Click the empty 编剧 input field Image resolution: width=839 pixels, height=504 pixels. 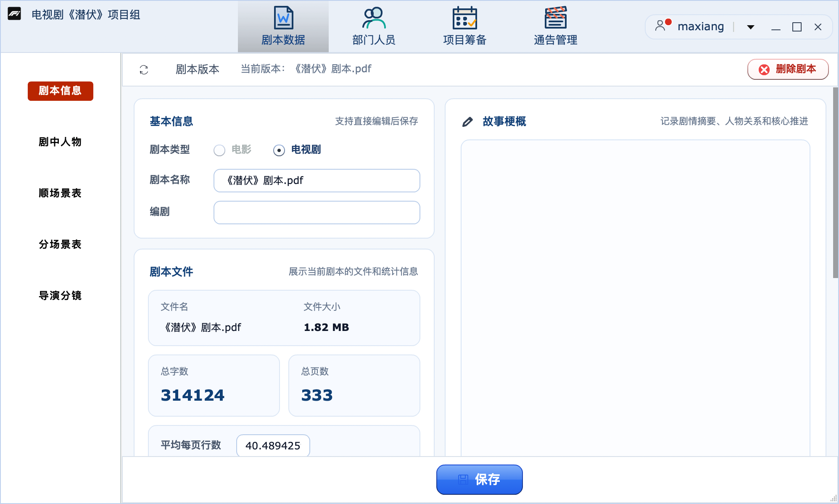(x=317, y=213)
